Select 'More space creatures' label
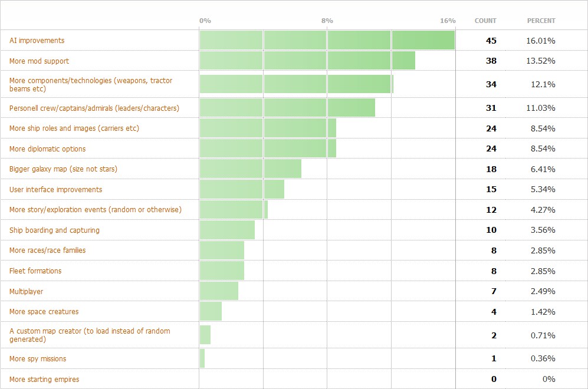The width and height of the screenshot is (588, 389). click(x=44, y=312)
